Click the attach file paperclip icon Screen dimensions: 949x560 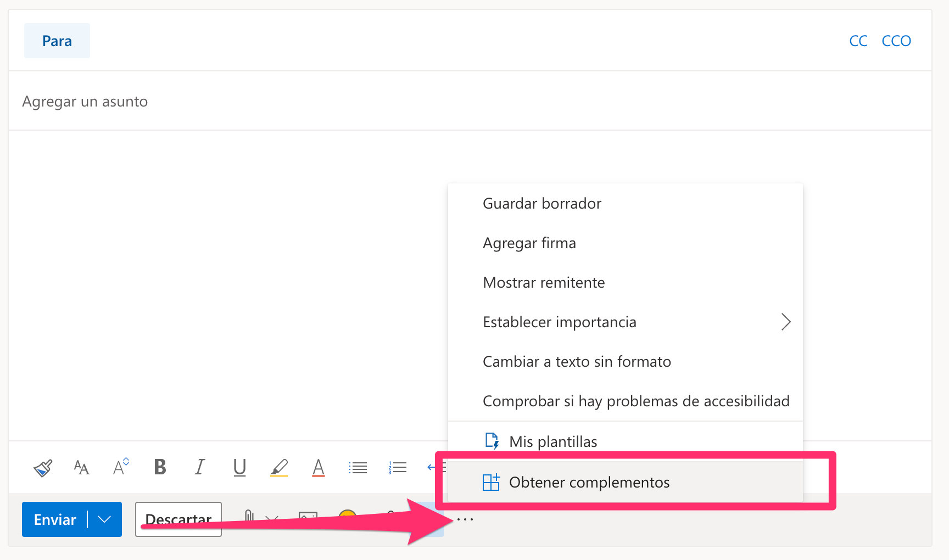[x=249, y=516]
